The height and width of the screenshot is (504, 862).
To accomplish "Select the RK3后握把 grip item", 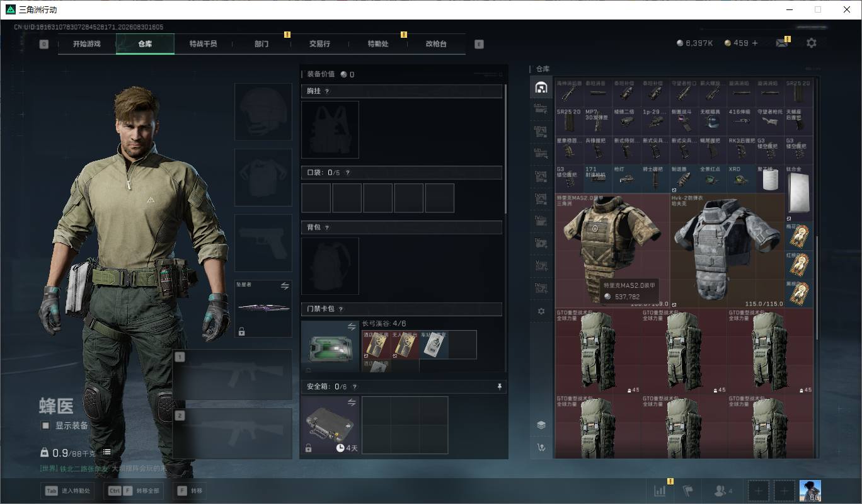I will (x=741, y=150).
